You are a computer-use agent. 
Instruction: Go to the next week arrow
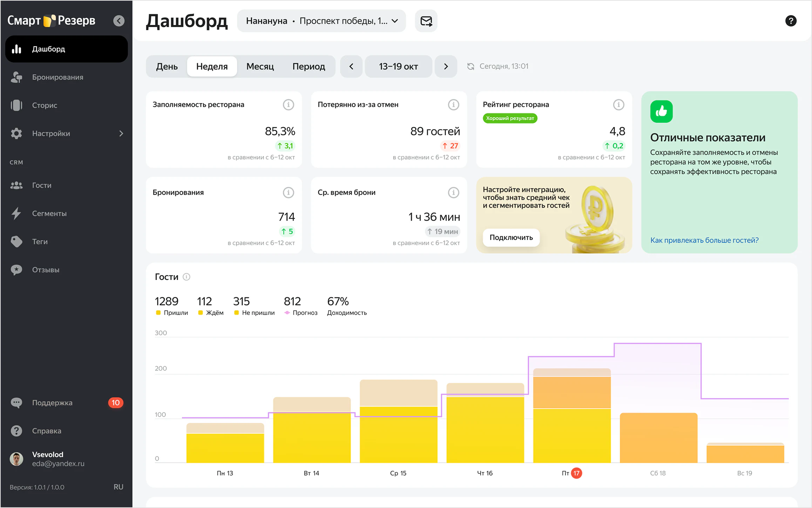pyautogui.click(x=446, y=66)
